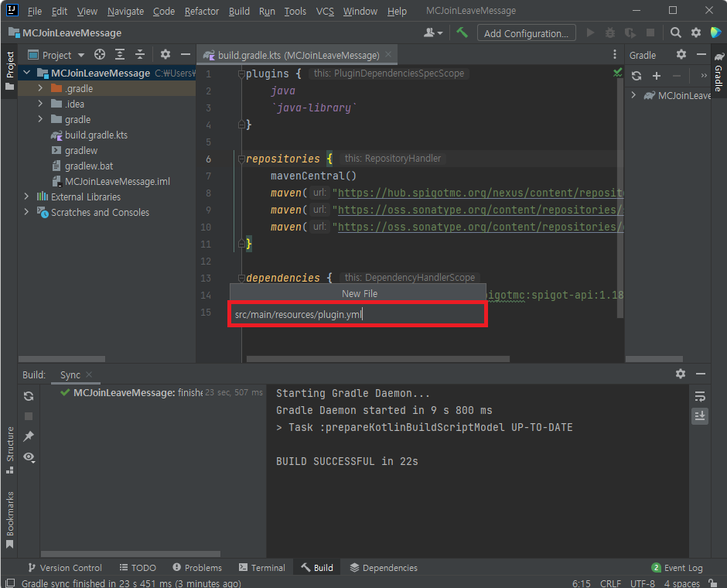This screenshot has width=727, height=588.
Task: Open the Dependencies tool window
Action: tap(384, 568)
